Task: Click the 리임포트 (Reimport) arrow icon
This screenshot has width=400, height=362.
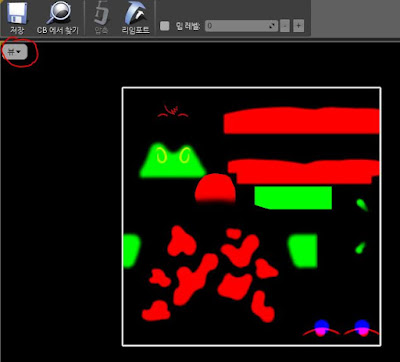Action: [x=136, y=13]
